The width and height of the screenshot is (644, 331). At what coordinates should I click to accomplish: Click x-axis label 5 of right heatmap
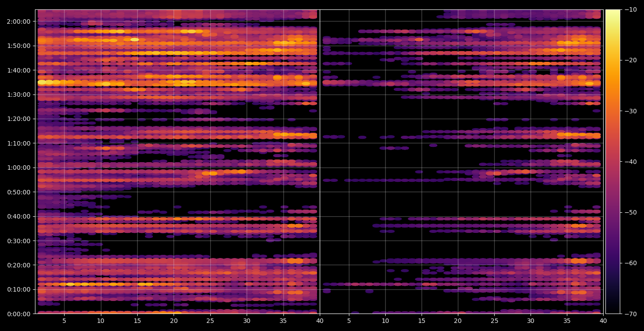coord(348,321)
